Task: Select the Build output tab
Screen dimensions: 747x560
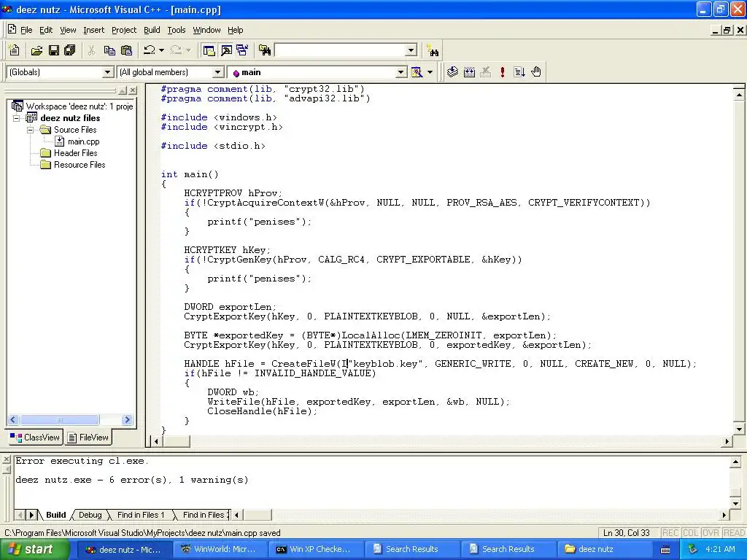Action: click(x=55, y=515)
